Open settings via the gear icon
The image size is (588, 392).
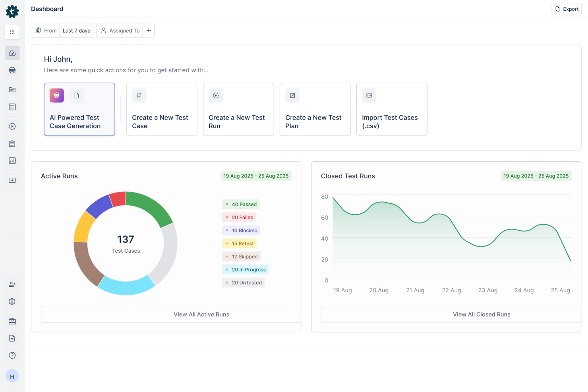[x=12, y=301]
